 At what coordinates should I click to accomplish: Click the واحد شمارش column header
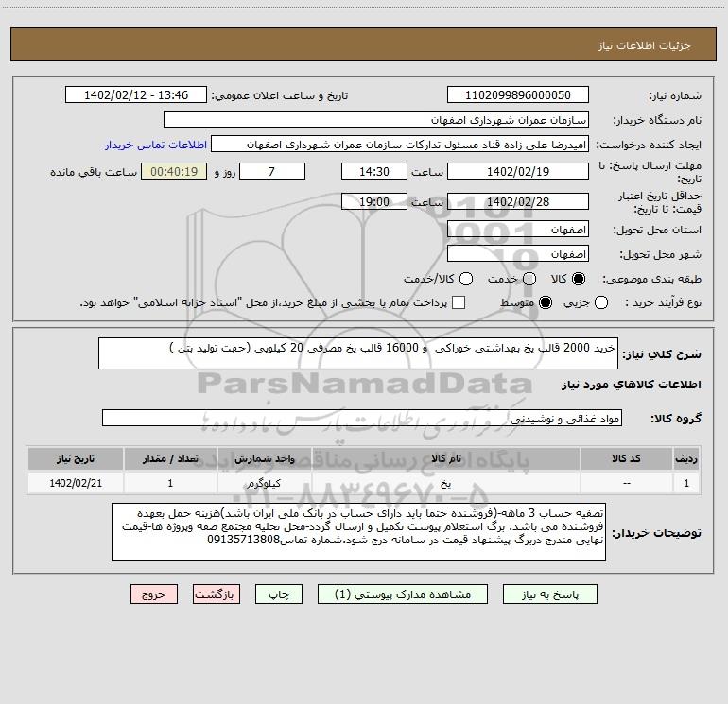pyautogui.click(x=264, y=459)
